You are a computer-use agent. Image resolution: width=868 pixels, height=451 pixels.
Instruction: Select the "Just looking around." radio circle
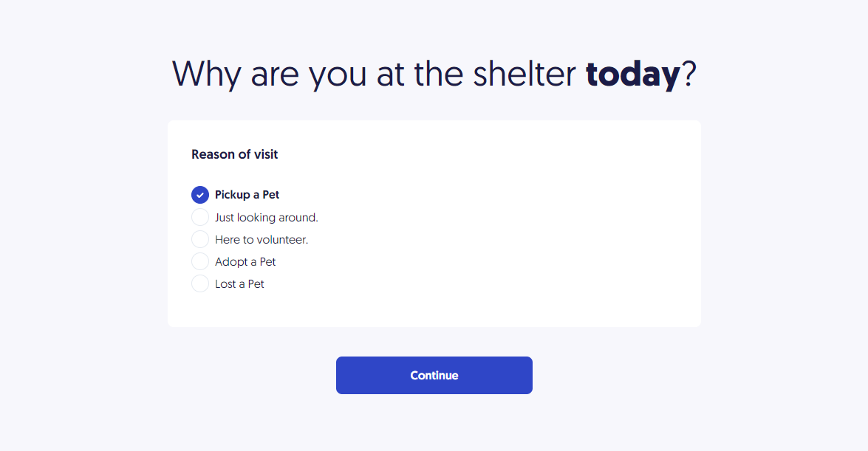tap(200, 217)
